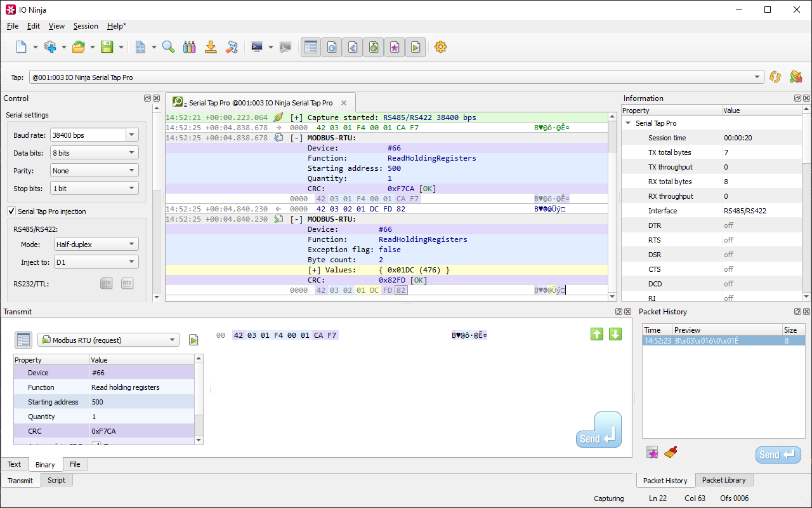Toggle the DTR line button
Screen dimensions: 812x508
click(106, 283)
